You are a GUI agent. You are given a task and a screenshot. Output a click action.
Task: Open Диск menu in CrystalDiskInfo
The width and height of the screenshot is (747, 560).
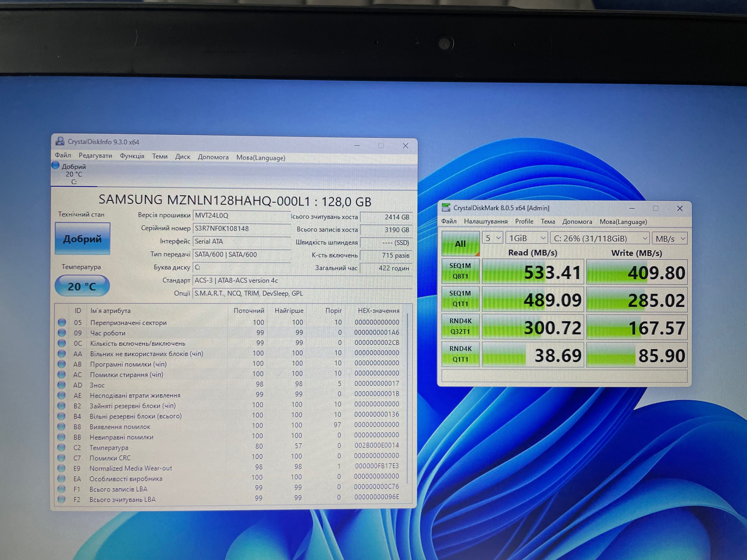[183, 157]
